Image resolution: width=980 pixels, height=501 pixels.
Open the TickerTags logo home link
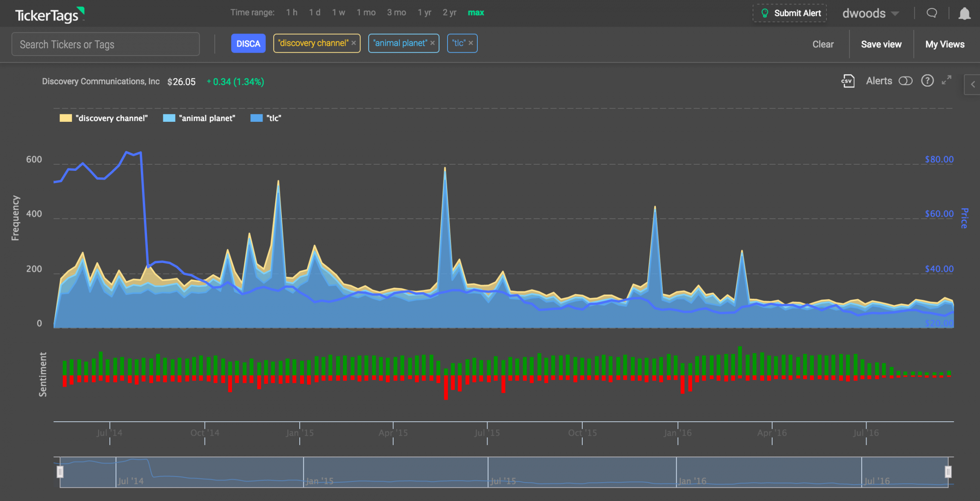tap(50, 15)
